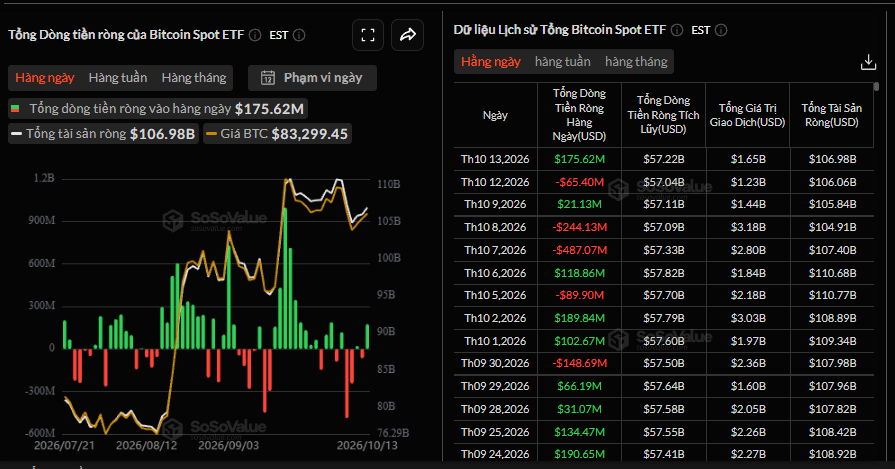The image size is (895, 469).
Task: Click header Tổng Giá Trị Giao Dịch
Action: [x=747, y=115]
